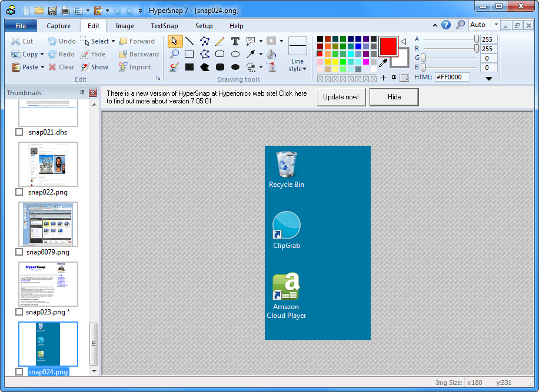Screen dimensions: 539x392
Task: Open the TextSnap tab
Action: coord(165,26)
